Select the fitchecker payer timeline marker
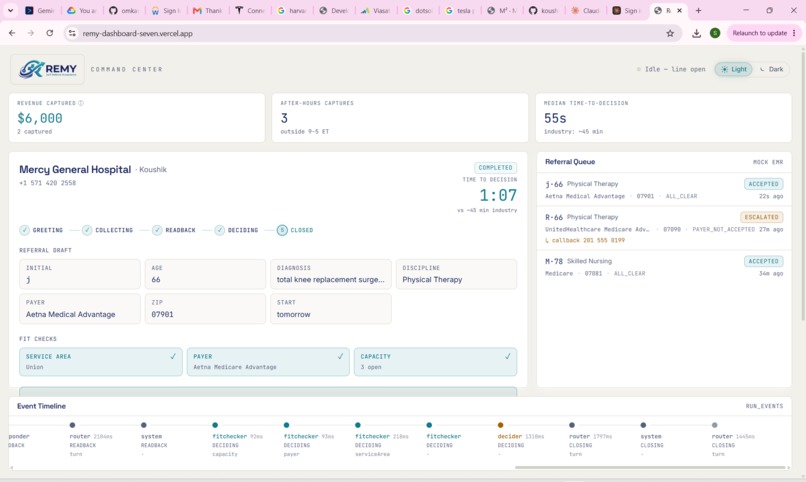The width and height of the screenshot is (806, 482). [x=286, y=425]
